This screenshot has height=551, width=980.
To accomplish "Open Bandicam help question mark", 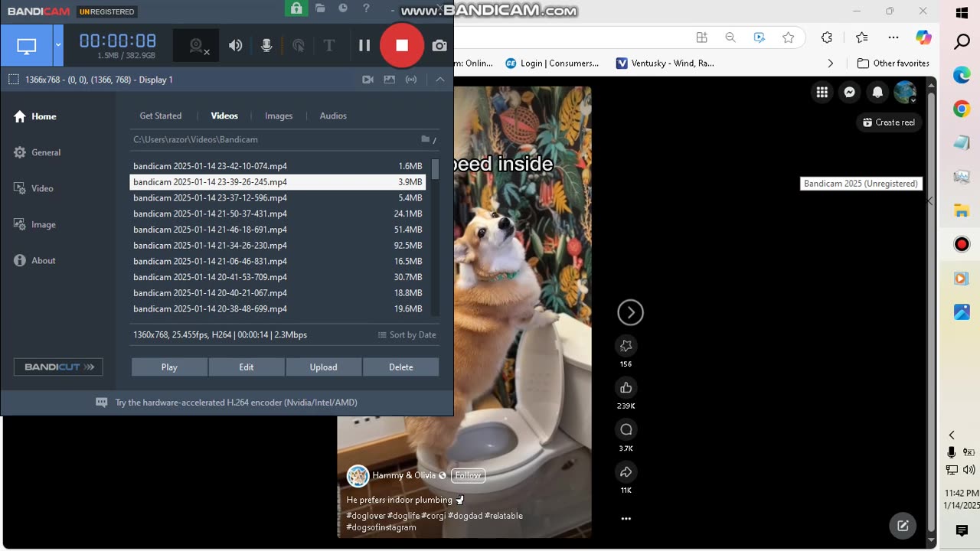I will click(x=366, y=8).
